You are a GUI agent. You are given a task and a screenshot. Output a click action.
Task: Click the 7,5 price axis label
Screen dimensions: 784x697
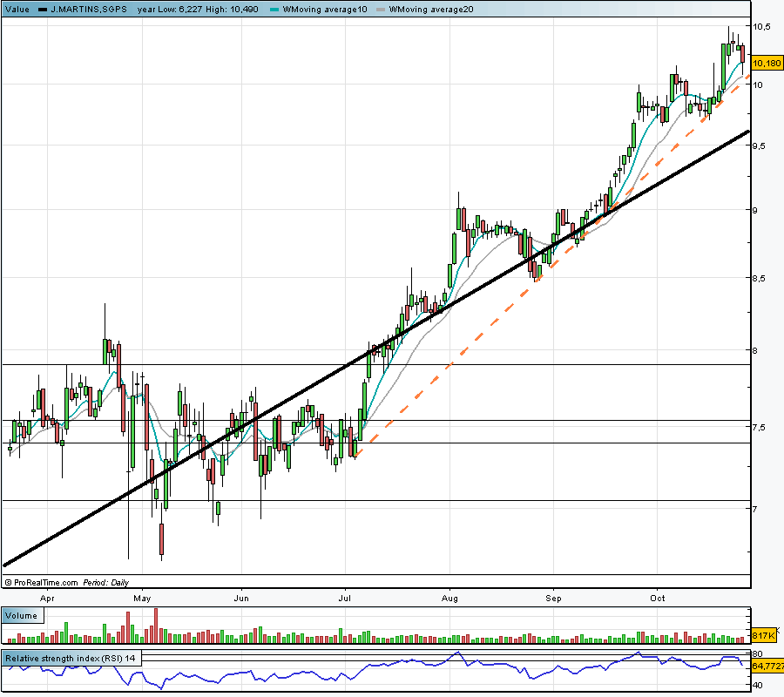(x=759, y=428)
